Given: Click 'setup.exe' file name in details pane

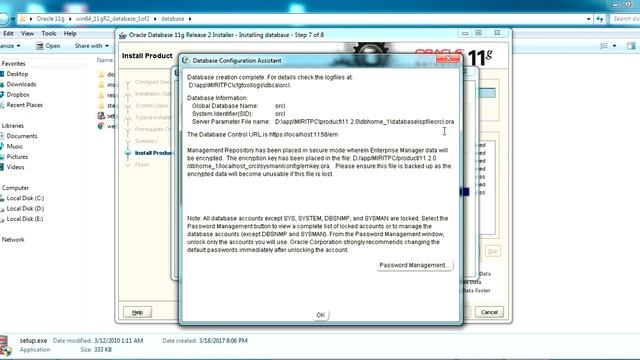Looking at the screenshot, I should click(33, 340).
